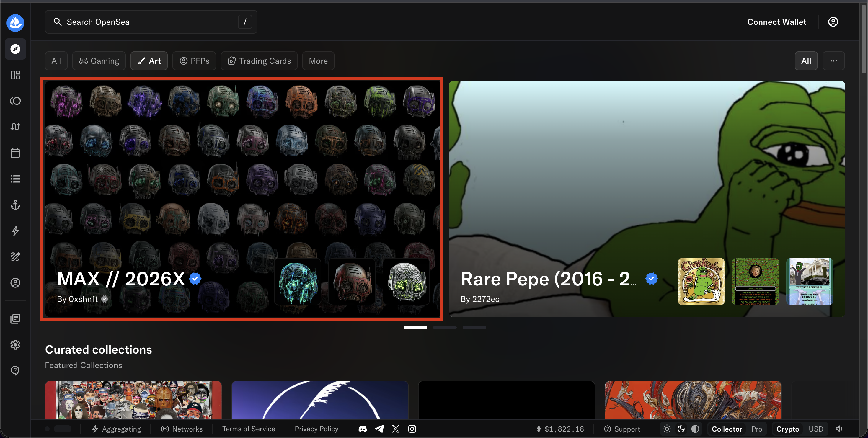This screenshot has height=438, width=868.
Task: Switch to light theme sun icon
Action: (667, 429)
